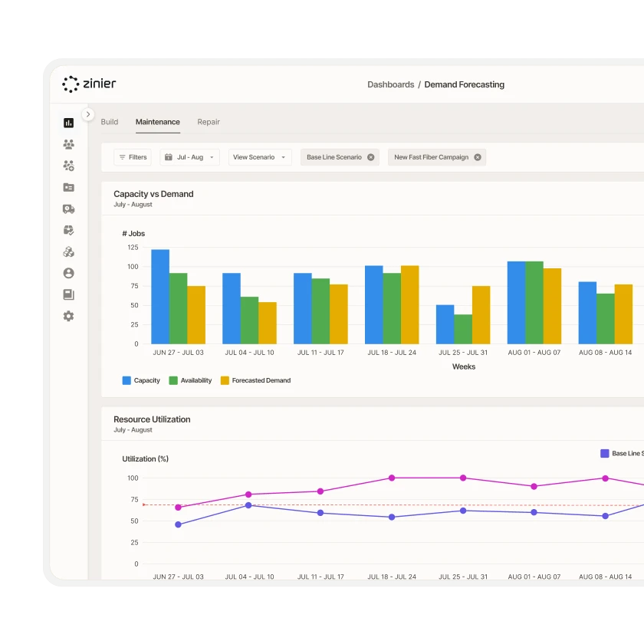The height and width of the screenshot is (644, 644).
Task: Click magenta utilization point for JUL 11 - JUL 17
Action: click(x=320, y=491)
